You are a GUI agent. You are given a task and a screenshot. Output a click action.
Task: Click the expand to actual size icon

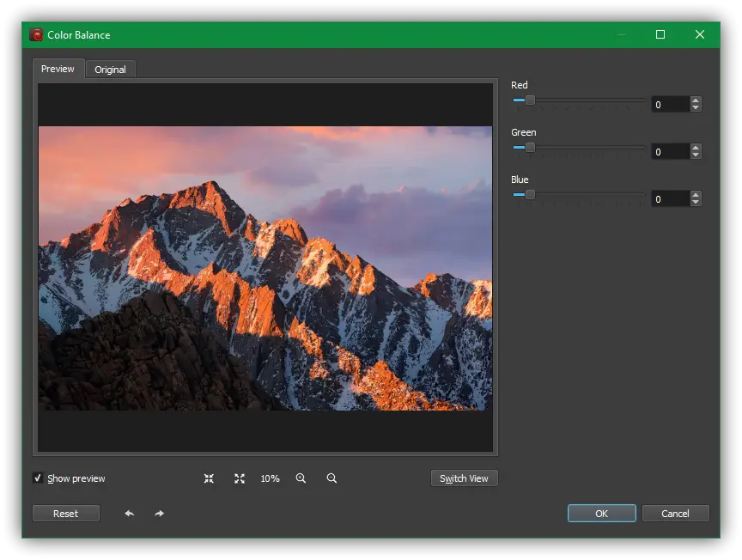click(x=240, y=478)
